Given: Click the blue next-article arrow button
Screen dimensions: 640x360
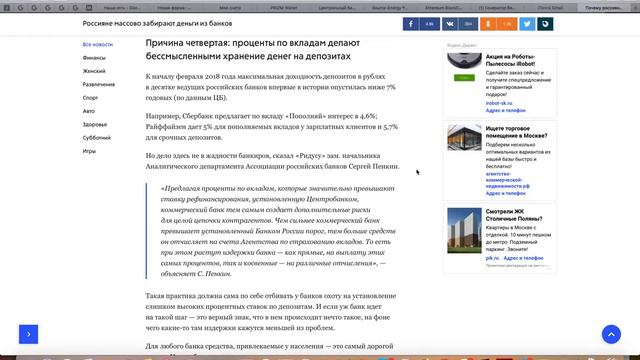Looking at the screenshot, I should point(29,334).
